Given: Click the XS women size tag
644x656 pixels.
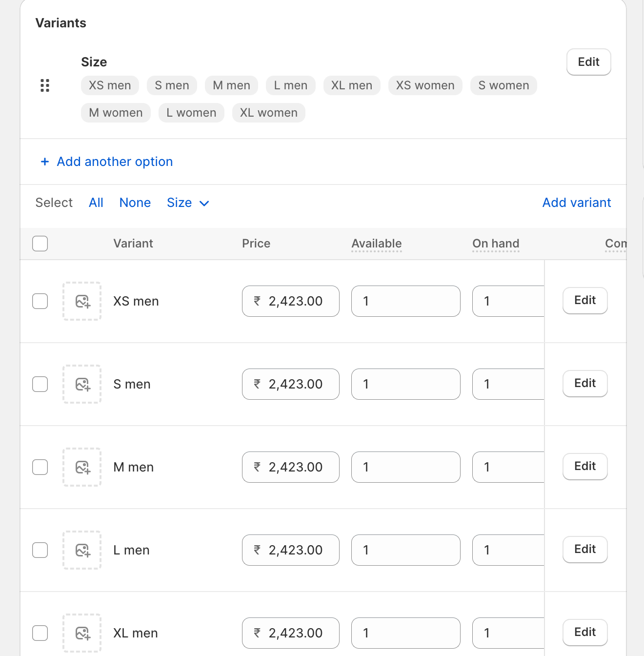Looking at the screenshot, I should tap(425, 85).
